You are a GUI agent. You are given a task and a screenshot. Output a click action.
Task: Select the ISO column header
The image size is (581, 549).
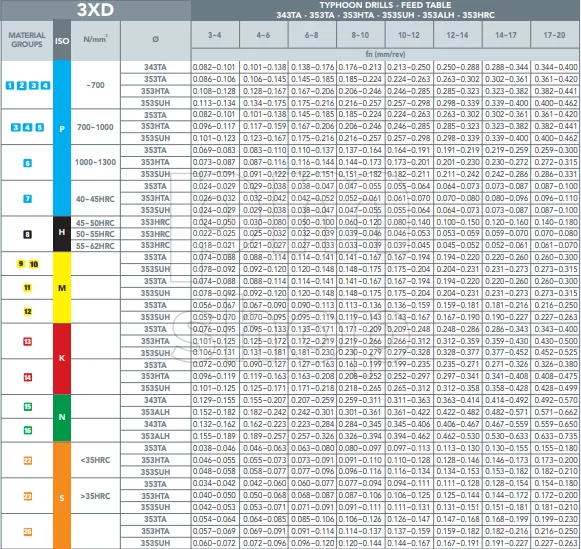[62, 40]
